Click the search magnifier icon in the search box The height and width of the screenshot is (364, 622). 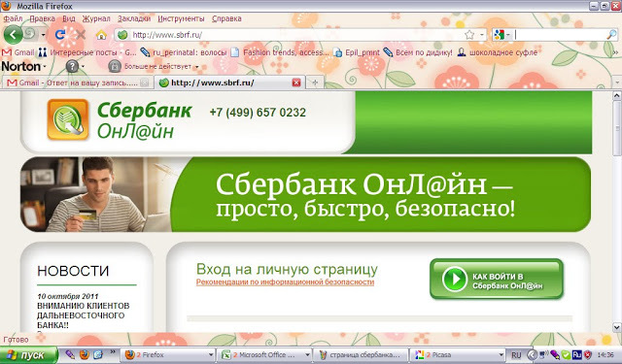pos(611,35)
